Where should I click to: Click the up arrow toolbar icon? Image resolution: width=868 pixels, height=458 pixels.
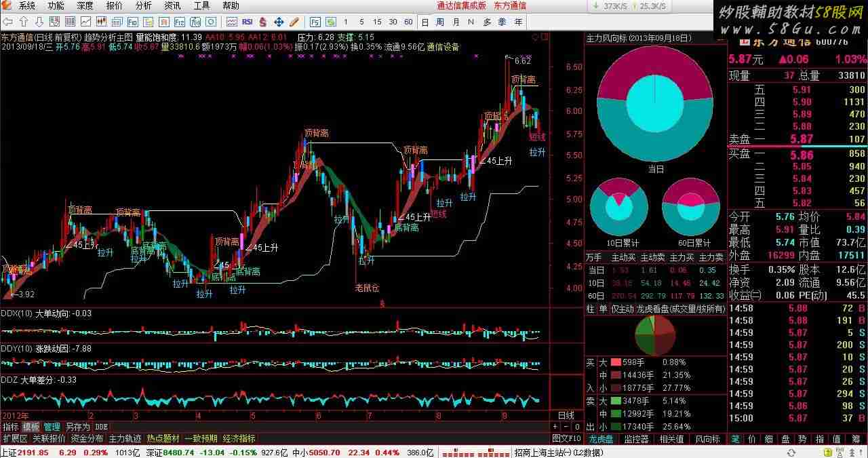click(23, 22)
